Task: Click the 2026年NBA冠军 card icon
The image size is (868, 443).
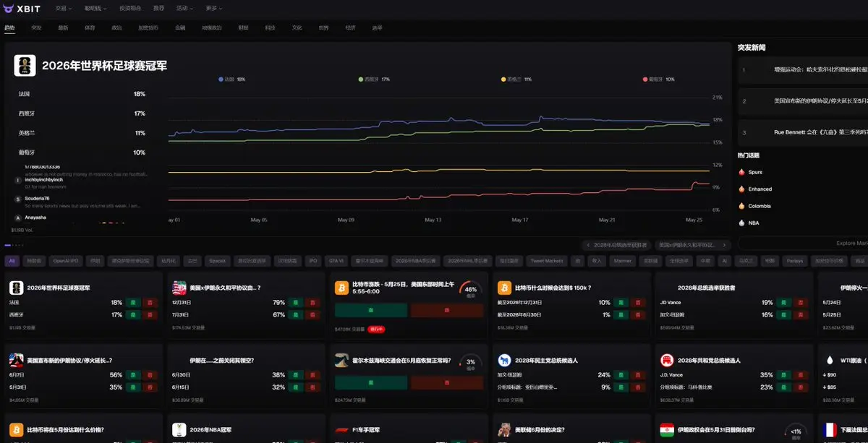Action: tap(179, 431)
